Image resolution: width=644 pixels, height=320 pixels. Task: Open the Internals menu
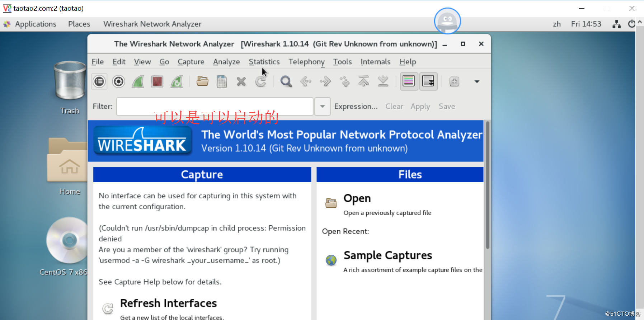tap(375, 62)
